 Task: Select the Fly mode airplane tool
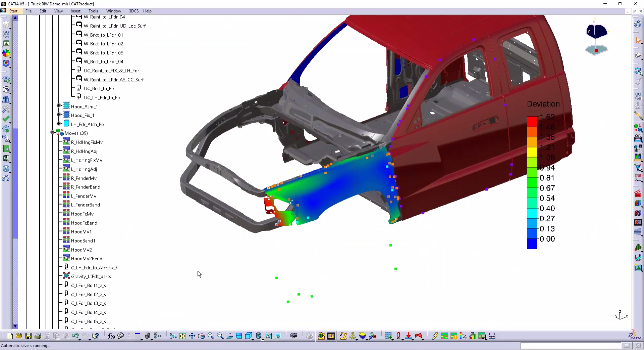173,336
